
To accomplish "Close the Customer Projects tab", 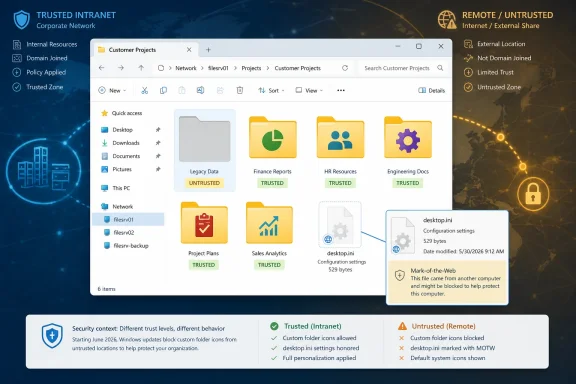I will 189,50.
